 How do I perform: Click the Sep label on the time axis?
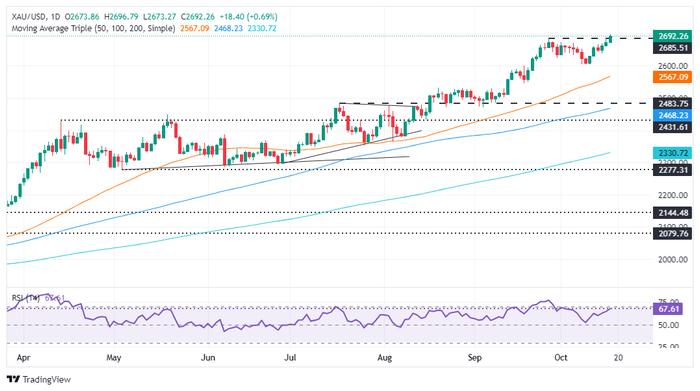pos(475,358)
